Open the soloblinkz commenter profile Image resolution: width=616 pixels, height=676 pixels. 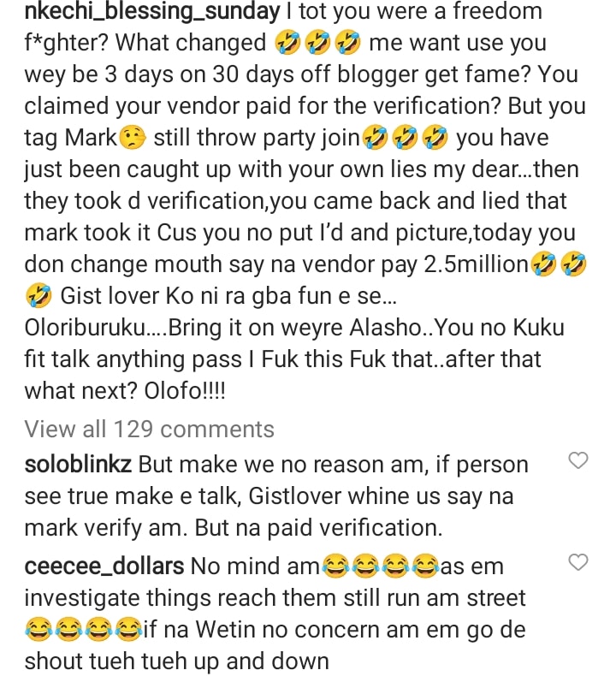click(x=78, y=465)
